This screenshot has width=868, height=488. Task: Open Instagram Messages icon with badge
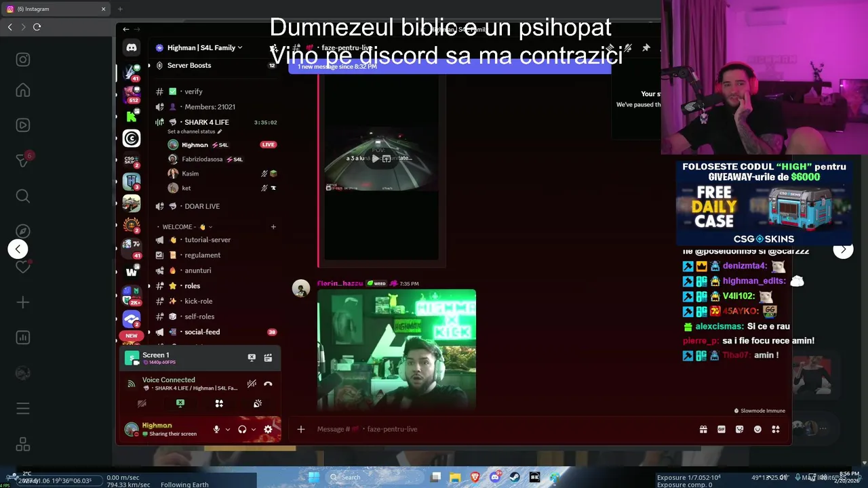(x=23, y=160)
